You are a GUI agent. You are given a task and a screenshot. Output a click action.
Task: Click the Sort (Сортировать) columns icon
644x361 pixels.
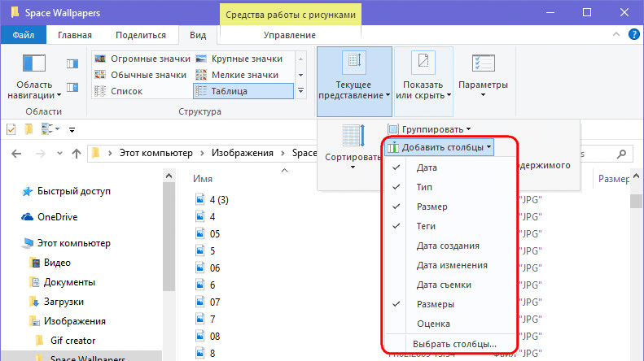pyautogui.click(x=353, y=136)
